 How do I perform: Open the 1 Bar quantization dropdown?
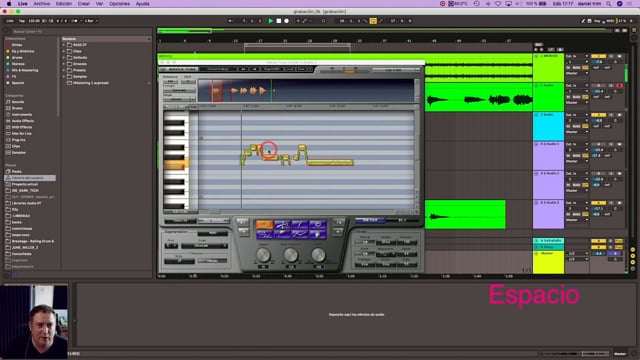90,21
